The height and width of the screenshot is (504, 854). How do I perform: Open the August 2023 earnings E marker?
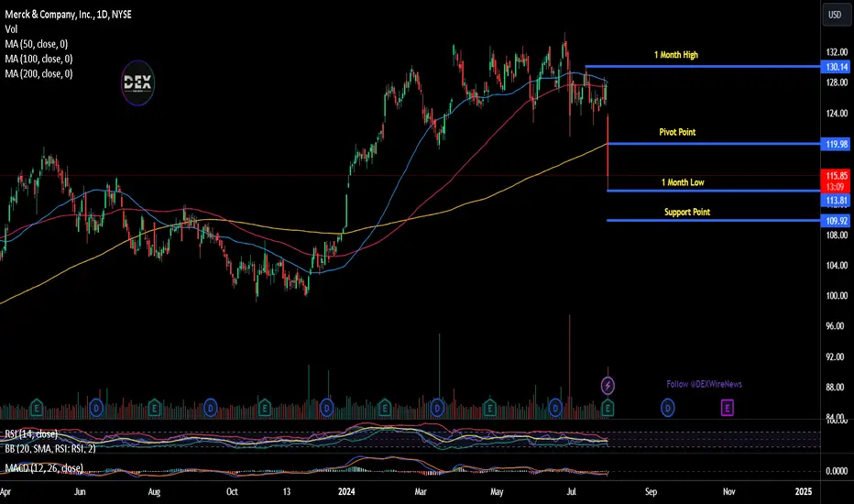[x=154, y=407]
